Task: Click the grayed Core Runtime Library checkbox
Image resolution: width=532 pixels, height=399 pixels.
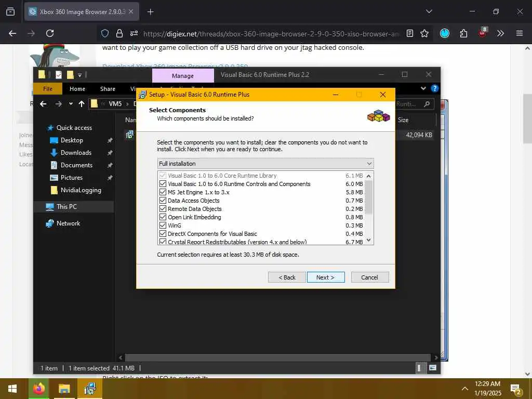Action: (x=163, y=176)
